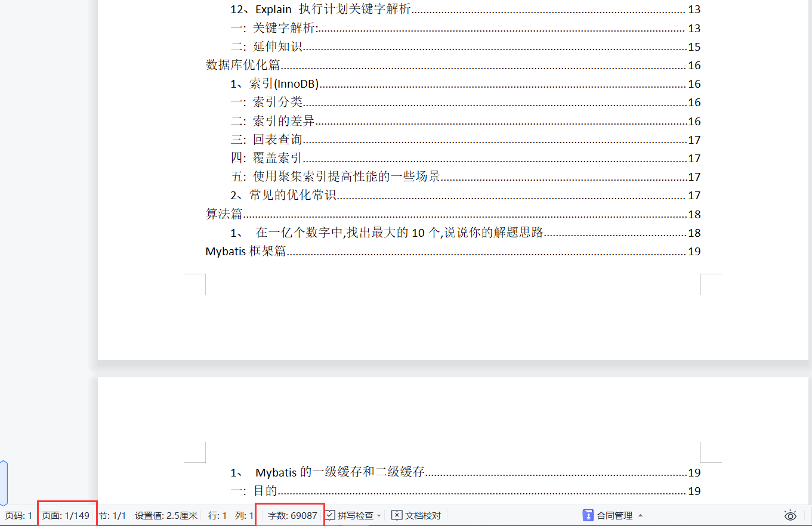Open TOC entry 四: 覆盖索引
This screenshot has height=526, width=812.
(x=465, y=158)
